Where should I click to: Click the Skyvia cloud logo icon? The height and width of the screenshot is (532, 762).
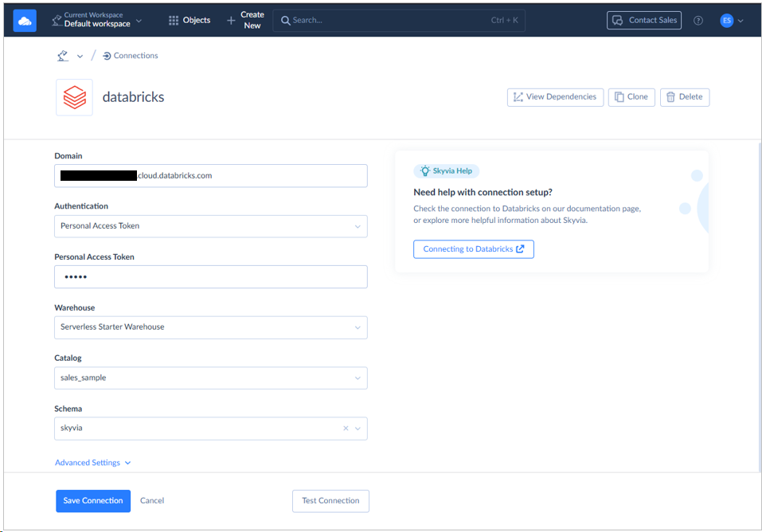click(25, 21)
